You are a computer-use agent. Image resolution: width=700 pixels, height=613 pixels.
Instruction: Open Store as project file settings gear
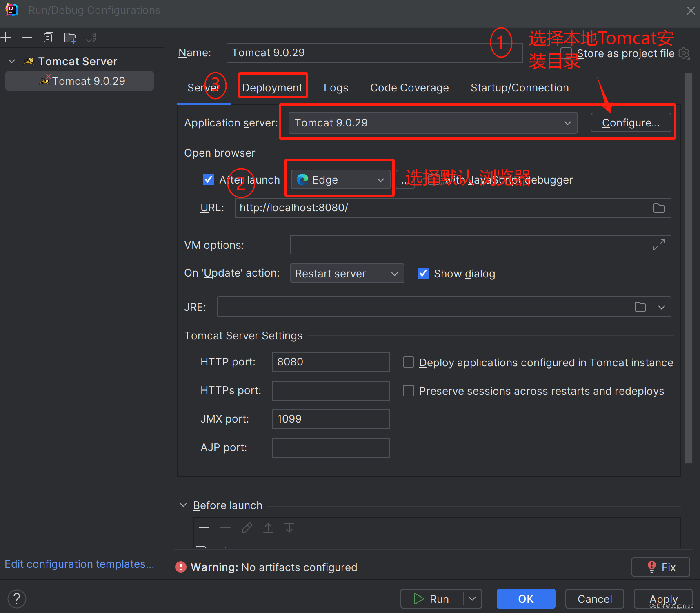pos(684,53)
